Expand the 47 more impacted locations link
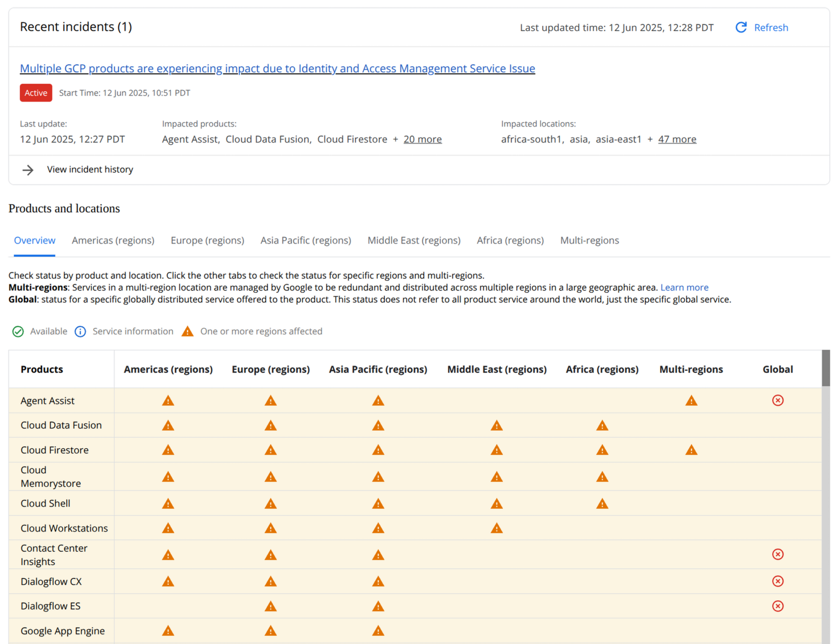Viewport: 837px width, 644px height. pos(677,139)
